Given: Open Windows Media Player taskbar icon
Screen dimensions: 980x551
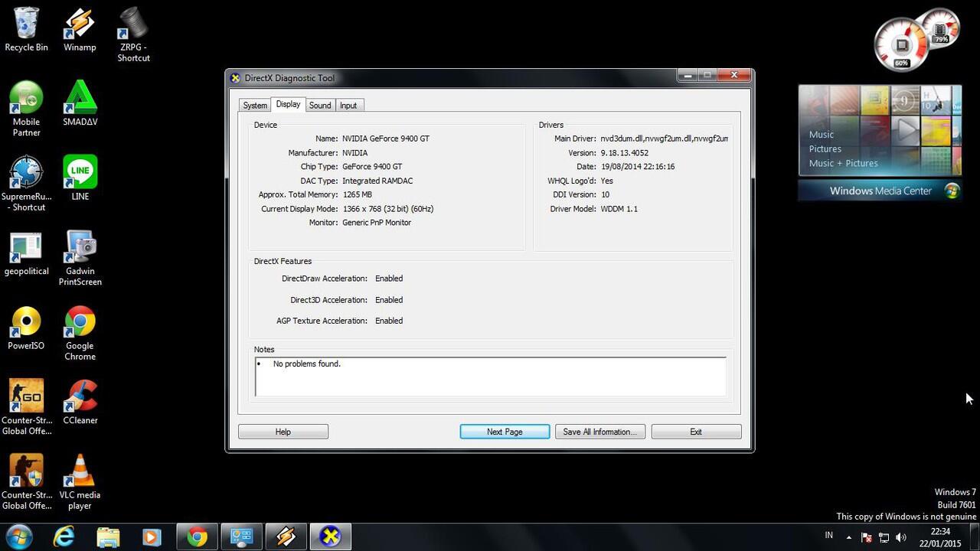Looking at the screenshot, I should pos(152,536).
